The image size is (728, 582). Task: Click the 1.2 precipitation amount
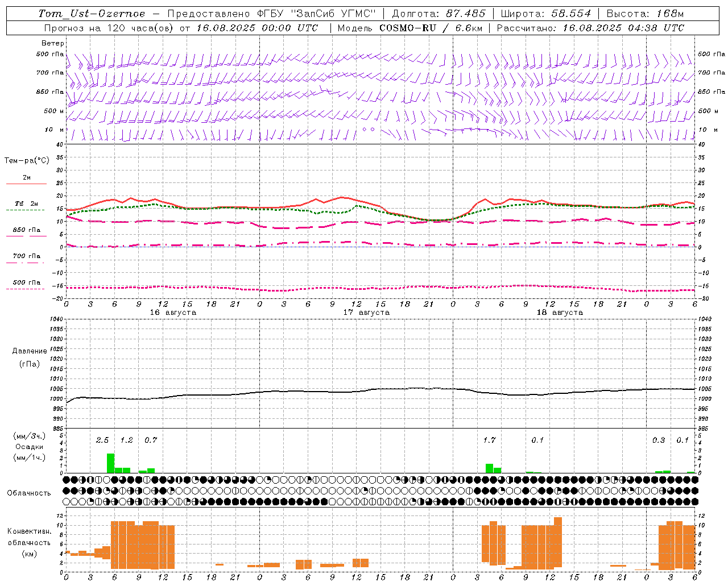pyautogui.click(x=126, y=440)
